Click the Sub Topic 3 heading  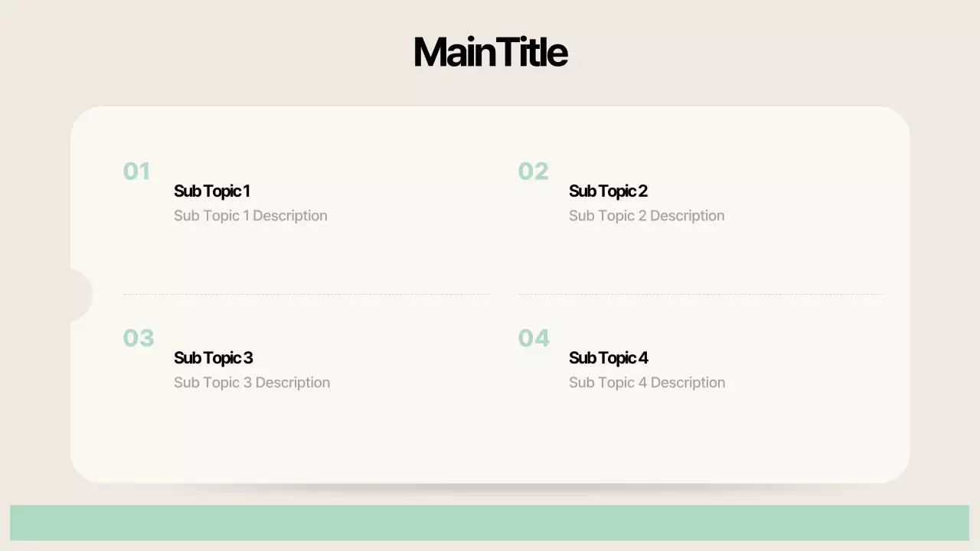pyautogui.click(x=213, y=358)
